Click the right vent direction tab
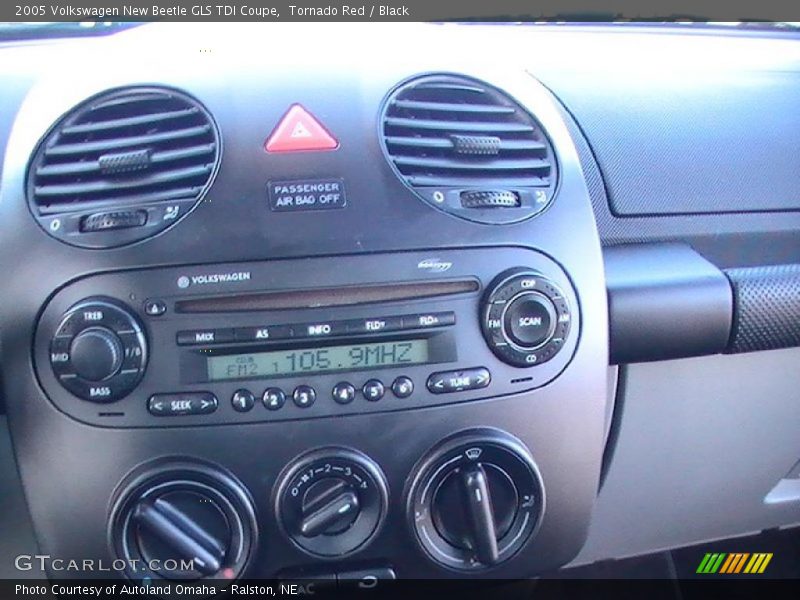Image resolution: width=800 pixels, height=600 pixels. point(476,145)
